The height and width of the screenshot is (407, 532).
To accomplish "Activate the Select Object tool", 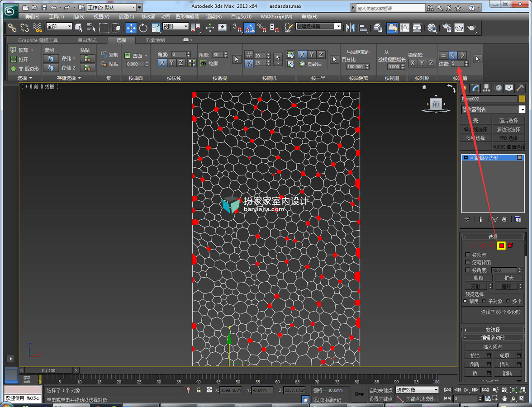I will pyautogui.click(x=79, y=28).
